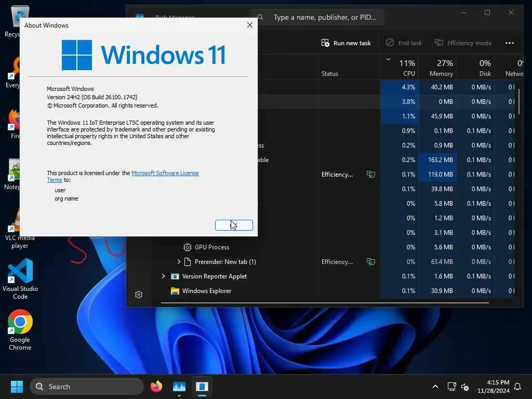
Task: Click the Prerender New tab page icon
Action: (x=187, y=262)
